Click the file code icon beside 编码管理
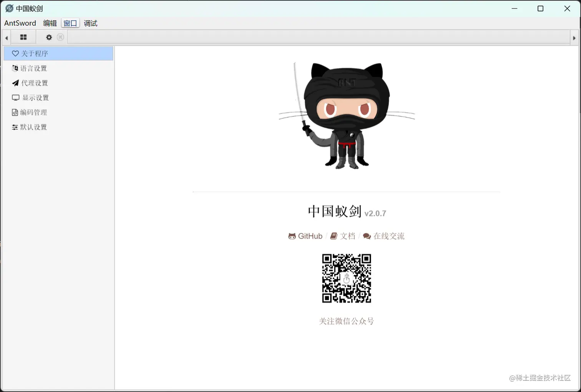581x392 pixels. [15, 112]
